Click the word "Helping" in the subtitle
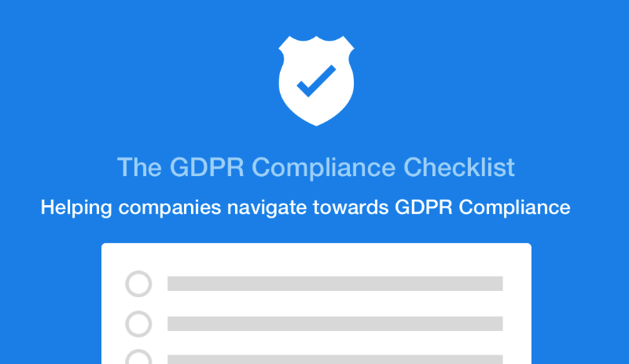Viewport: 629px width, 364px height. pyautogui.click(x=69, y=208)
